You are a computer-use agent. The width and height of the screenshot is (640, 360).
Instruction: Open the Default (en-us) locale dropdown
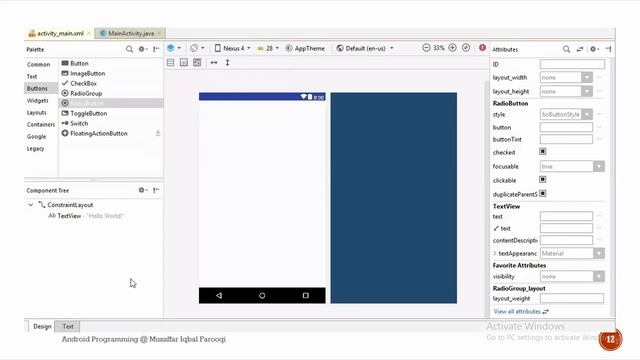point(365,48)
